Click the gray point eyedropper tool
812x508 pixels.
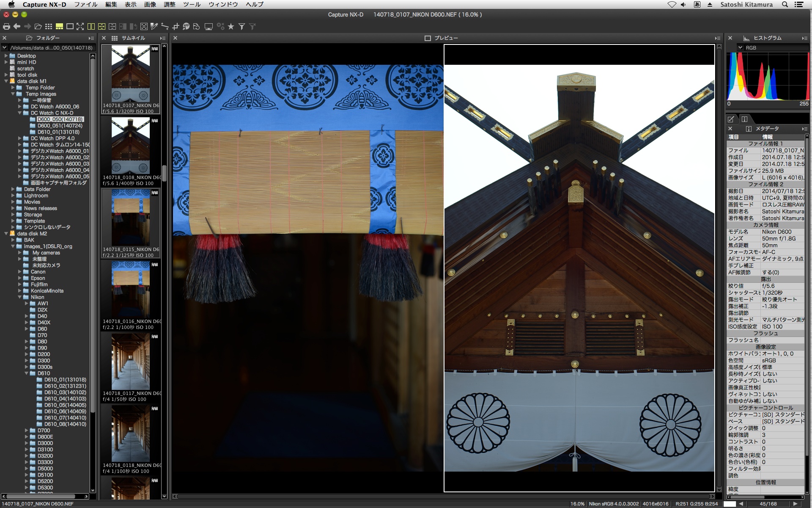pos(154,26)
